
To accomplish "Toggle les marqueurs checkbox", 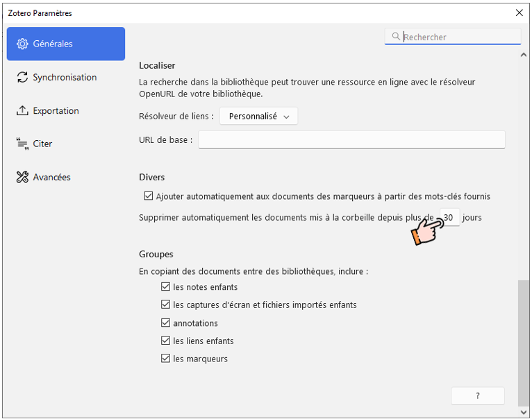I will (165, 359).
